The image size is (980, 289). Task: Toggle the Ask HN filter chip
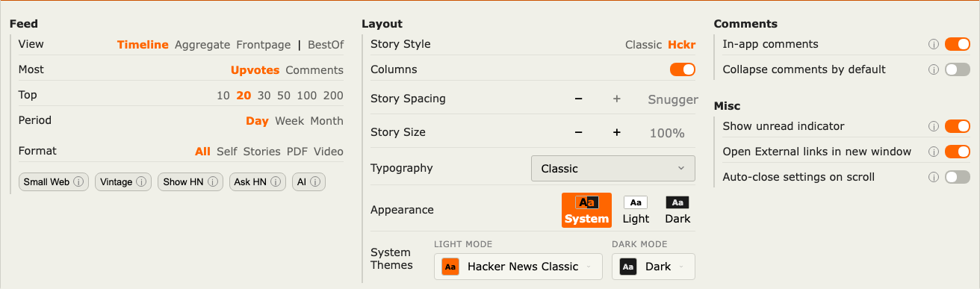tap(258, 181)
